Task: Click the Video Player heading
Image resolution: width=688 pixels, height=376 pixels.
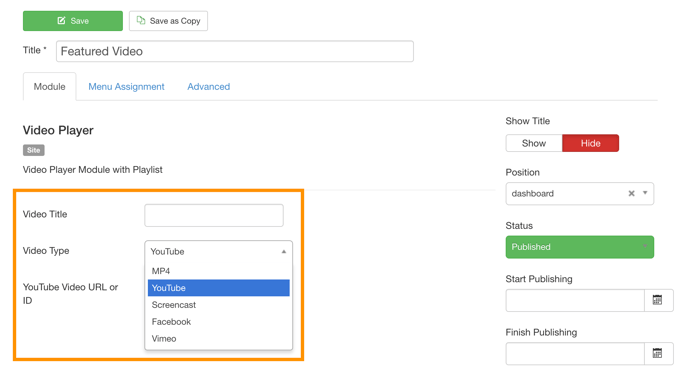Action: [58, 130]
